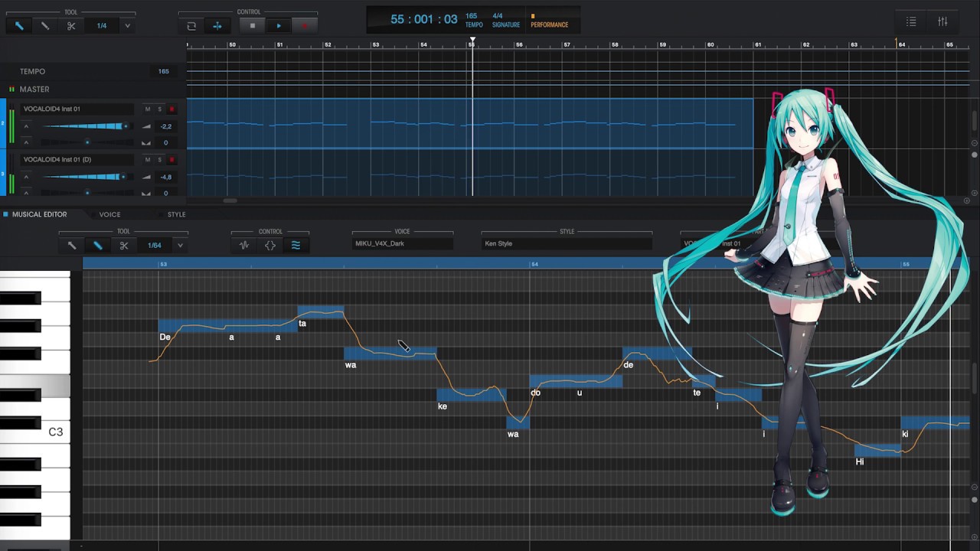980x551 pixels.
Task: Toggle the curly braces control button
Action: [x=270, y=246]
